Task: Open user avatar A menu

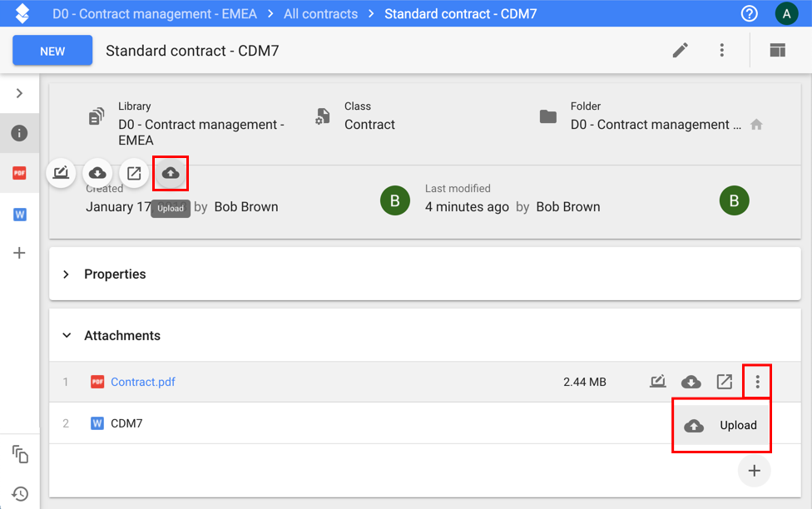Action: [786, 13]
